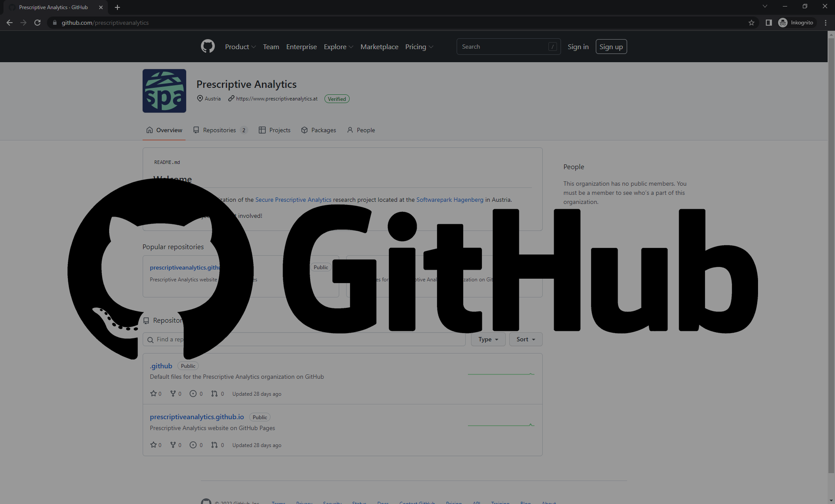Click the Search input field
The height and width of the screenshot is (504, 835).
click(x=508, y=47)
